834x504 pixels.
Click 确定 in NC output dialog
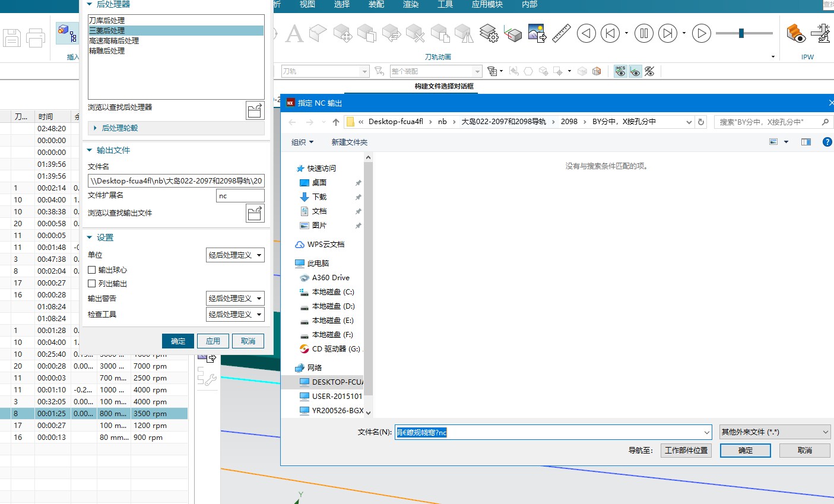[746, 451]
